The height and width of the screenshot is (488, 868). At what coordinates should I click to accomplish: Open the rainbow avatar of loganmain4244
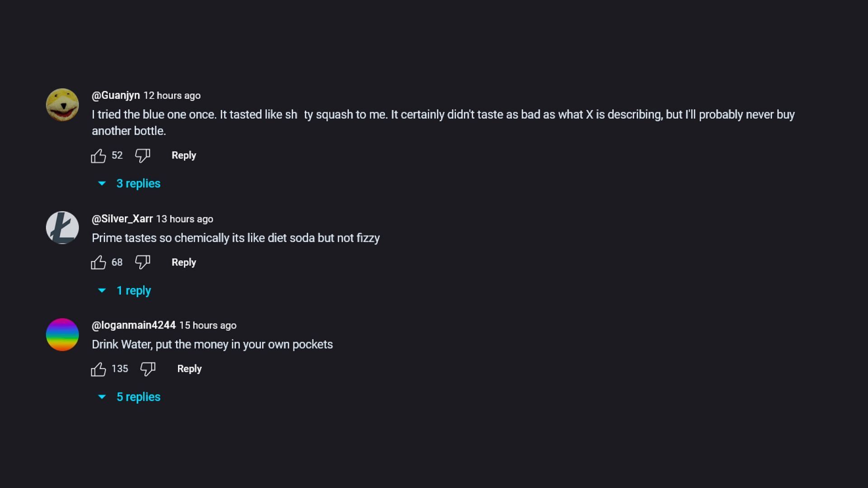(62, 335)
